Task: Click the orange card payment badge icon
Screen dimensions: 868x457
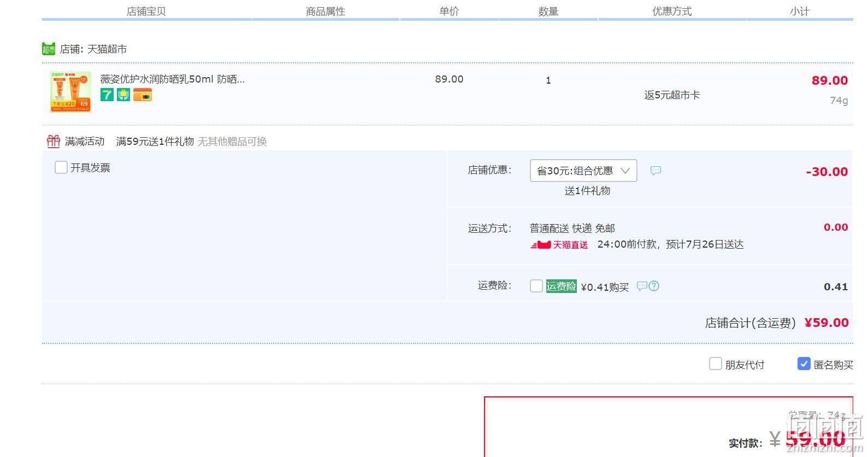Action: (x=143, y=95)
